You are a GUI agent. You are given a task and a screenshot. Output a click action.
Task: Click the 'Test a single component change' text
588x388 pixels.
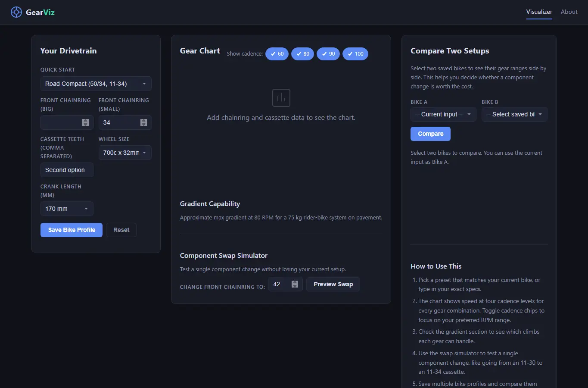[x=263, y=269]
